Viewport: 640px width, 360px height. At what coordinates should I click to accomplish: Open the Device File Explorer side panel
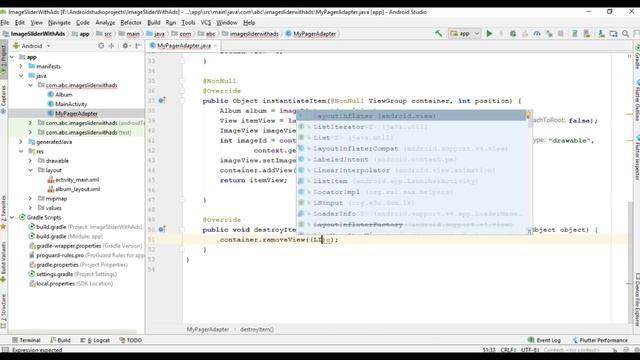click(x=637, y=299)
